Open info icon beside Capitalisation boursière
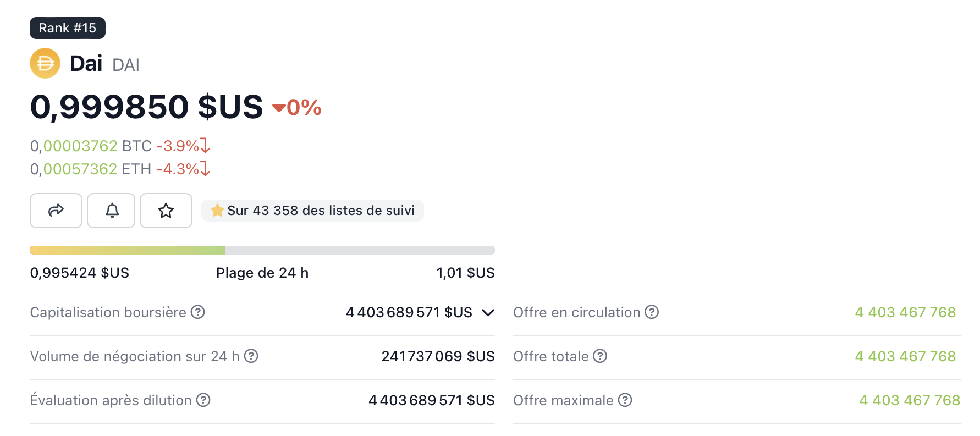 198,312
